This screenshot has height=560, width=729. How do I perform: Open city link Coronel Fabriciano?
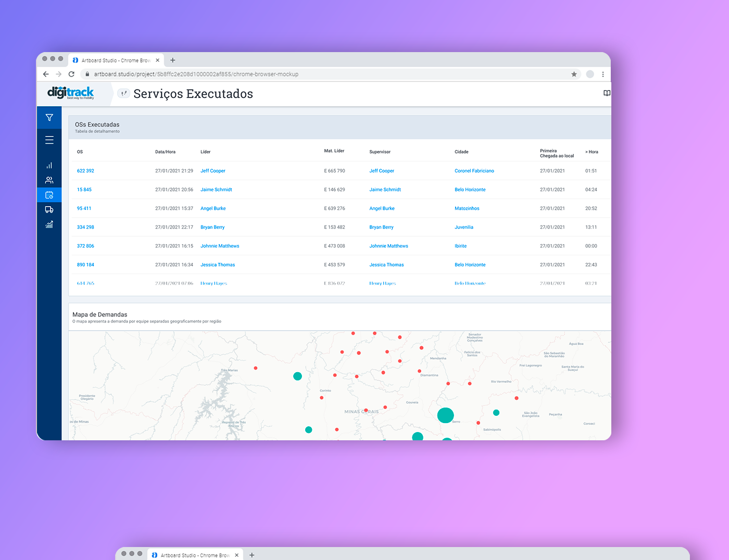(474, 171)
